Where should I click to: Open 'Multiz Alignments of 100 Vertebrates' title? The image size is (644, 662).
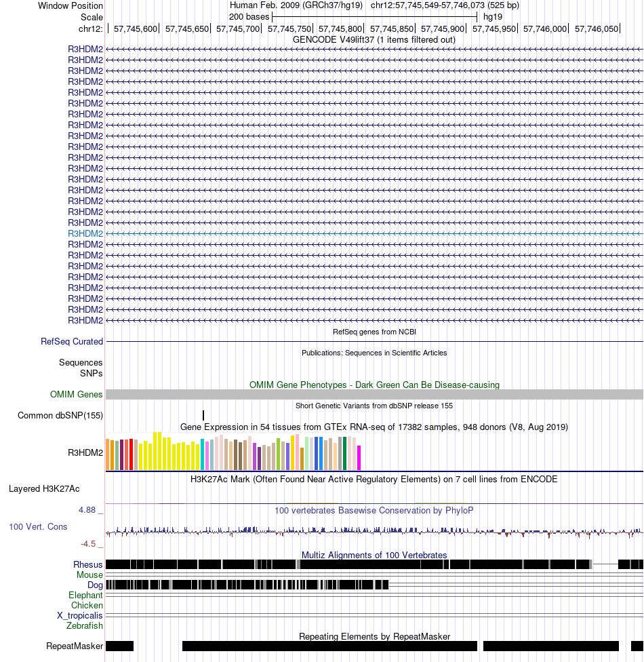coord(374,556)
